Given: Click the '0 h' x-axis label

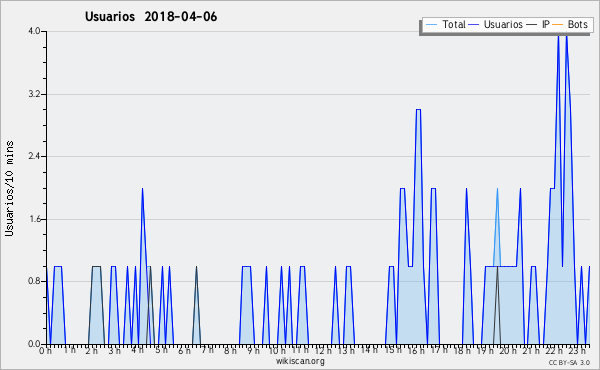Looking at the screenshot, I should coord(45,350).
